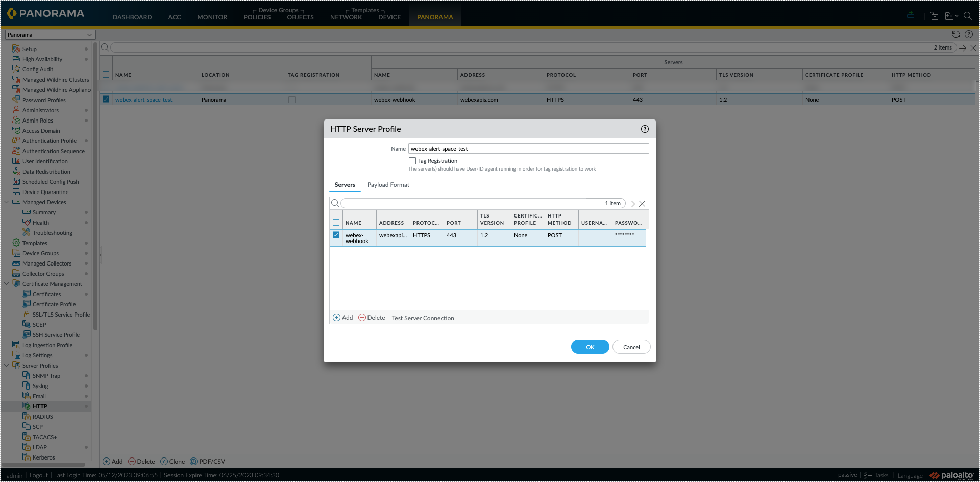Screen dimensions: 980x482
Task: Toggle the Tag Registration checkbox in the main table row
Action: (x=292, y=100)
